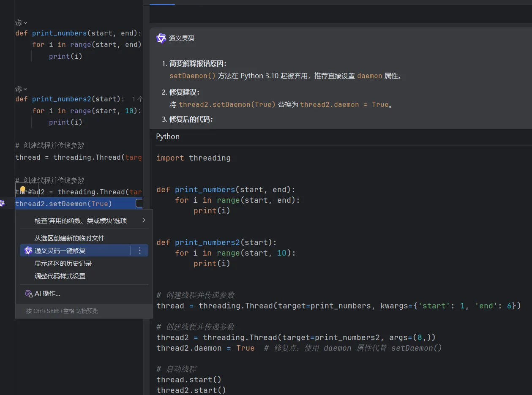Open AI 操作... menu entry

tap(84, 294)
